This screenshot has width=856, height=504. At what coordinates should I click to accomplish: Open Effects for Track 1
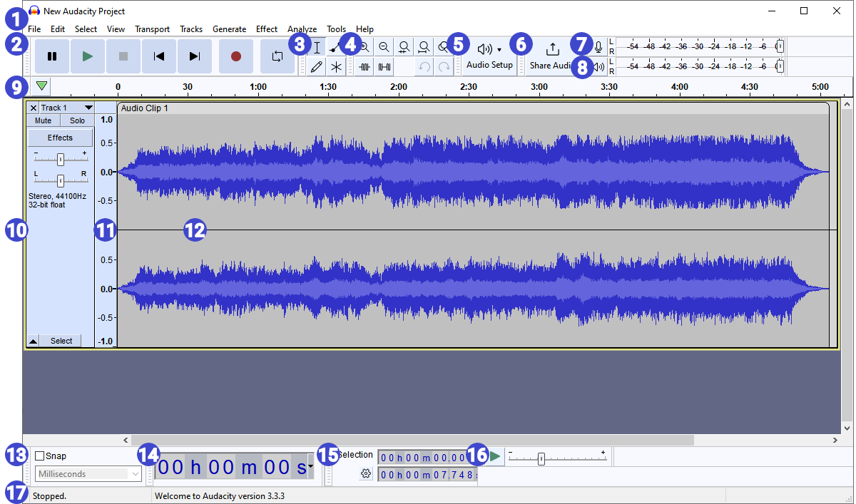(60, 137)
